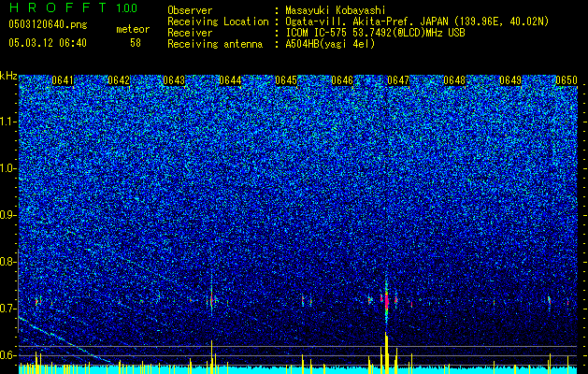This screenshot has width=588, height=374.
Task: Click the 0647 time marker
Action: (x=398, y=80)
